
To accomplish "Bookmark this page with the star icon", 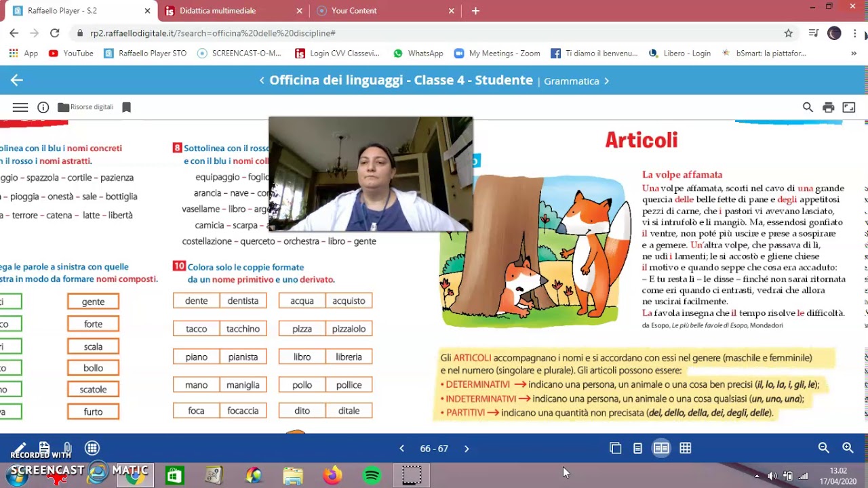I will tap(788, 33).
